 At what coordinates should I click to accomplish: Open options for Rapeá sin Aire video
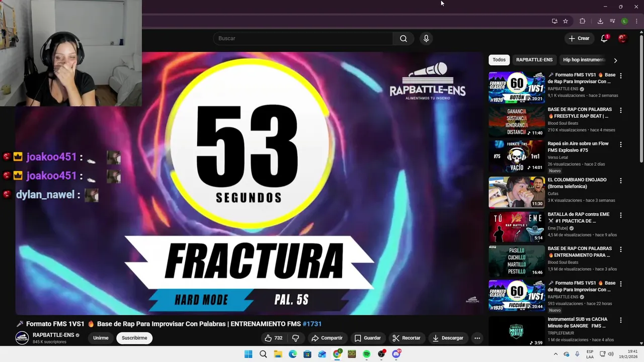pyautogui.click(x=620, y=144)
